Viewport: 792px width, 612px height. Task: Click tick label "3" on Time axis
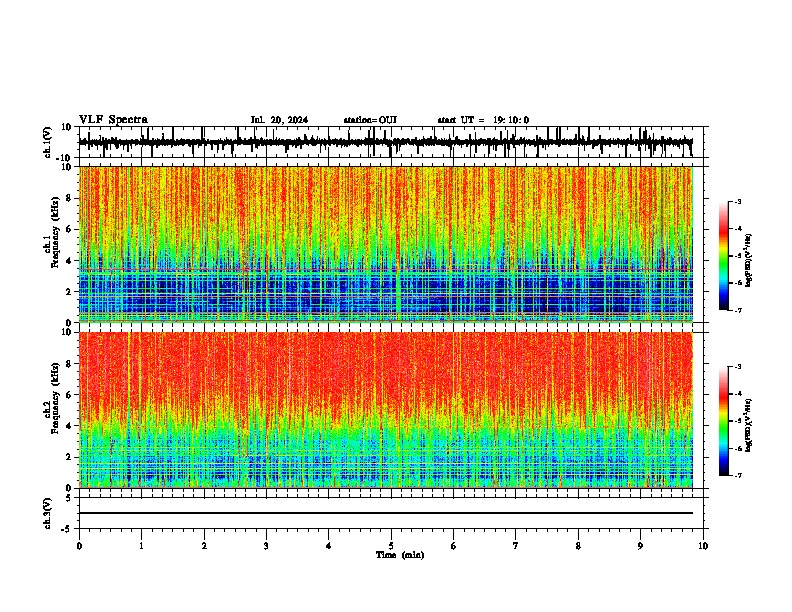pos(266,546)
